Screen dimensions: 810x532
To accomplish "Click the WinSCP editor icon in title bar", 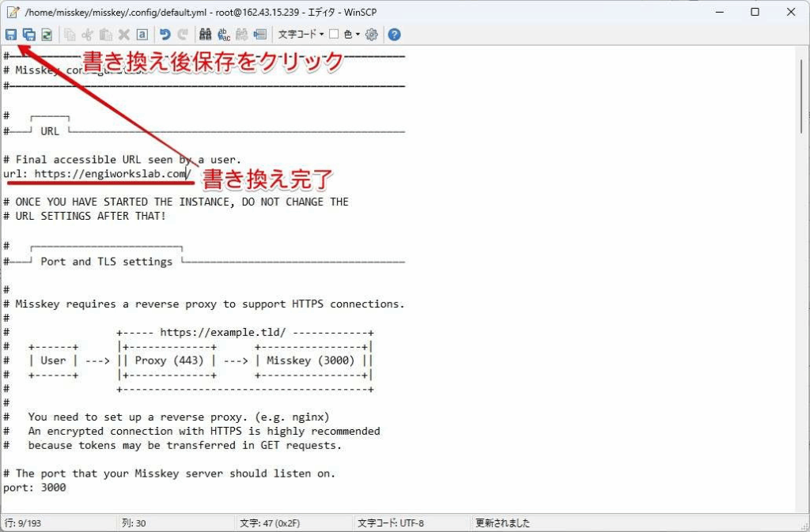I will tap(13, 12).
